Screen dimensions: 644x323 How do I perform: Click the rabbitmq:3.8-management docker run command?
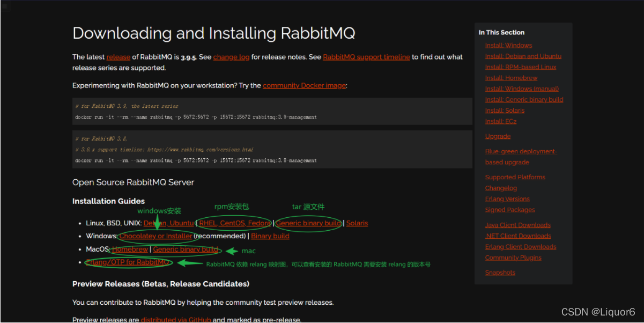tap(196, 160)
